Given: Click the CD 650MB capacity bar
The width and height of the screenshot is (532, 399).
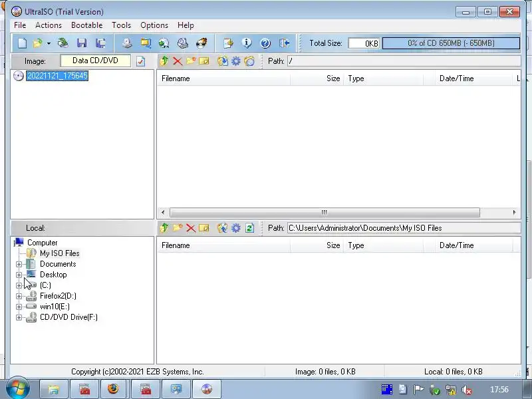Looking at the screenshot, I should click(451, 43).
